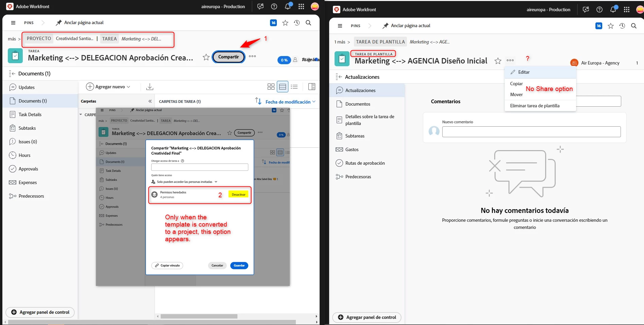Image resolution: width=644 pixels, height=325 pixels.
Task: Expand the CARPE folder tree row
Action: click(81, 114)
